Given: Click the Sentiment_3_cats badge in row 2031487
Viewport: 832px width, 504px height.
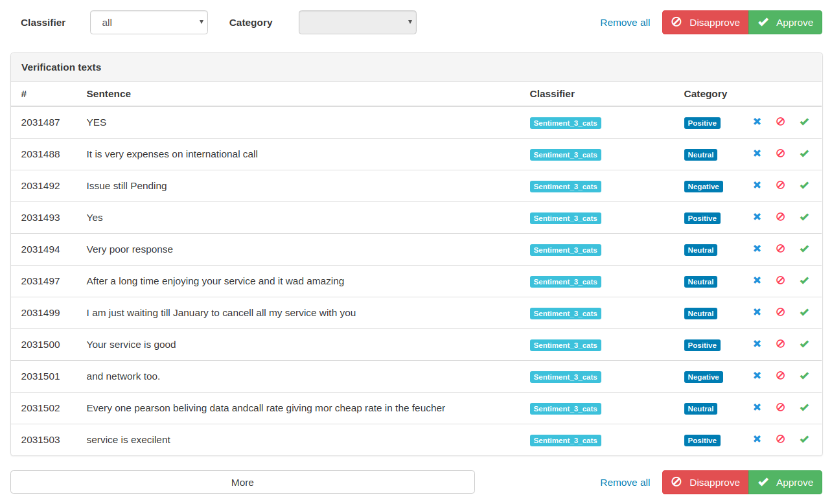Looking at the screenshot, I should point(566,123).
